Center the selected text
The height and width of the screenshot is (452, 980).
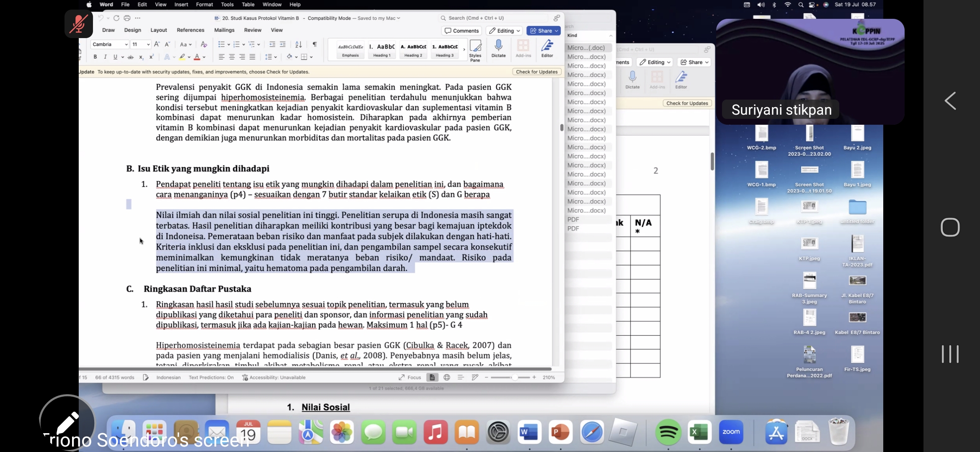232,57
